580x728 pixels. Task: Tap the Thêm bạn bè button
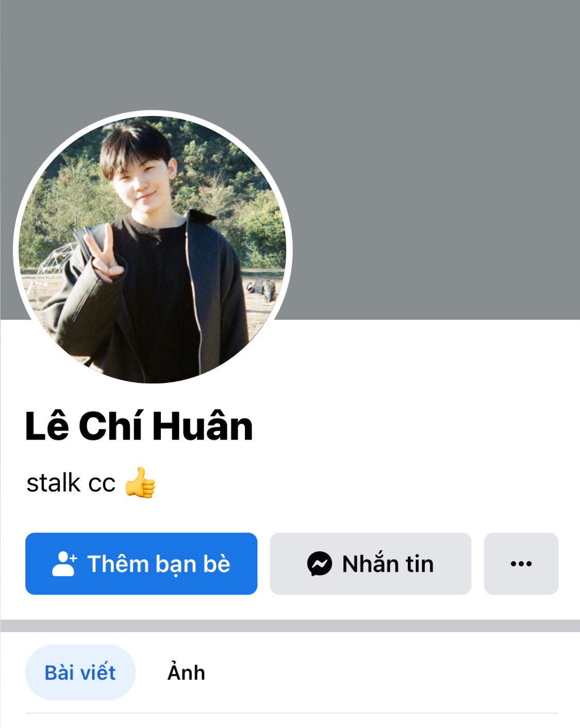141,564
